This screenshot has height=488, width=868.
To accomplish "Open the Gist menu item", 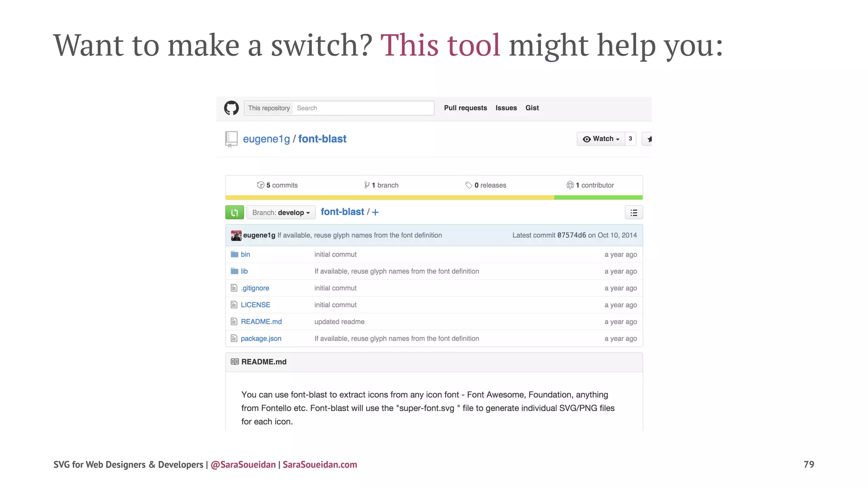I will 532,108.
